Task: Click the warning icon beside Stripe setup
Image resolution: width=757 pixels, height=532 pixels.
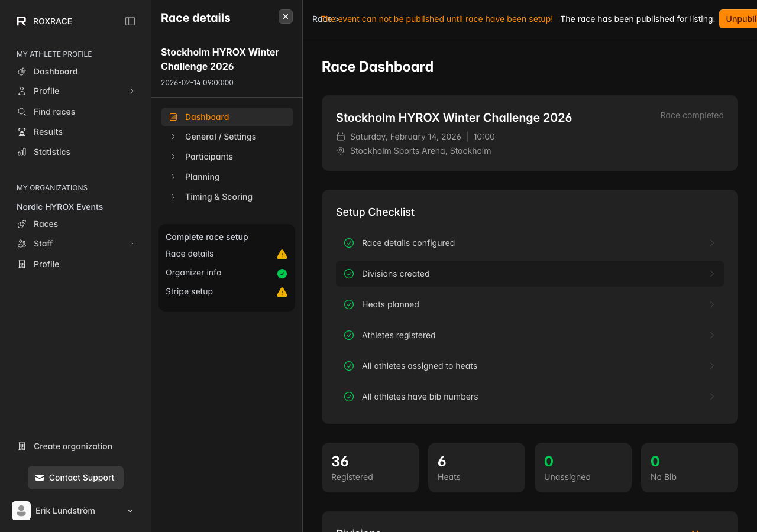Action: (x=282, y=292)
